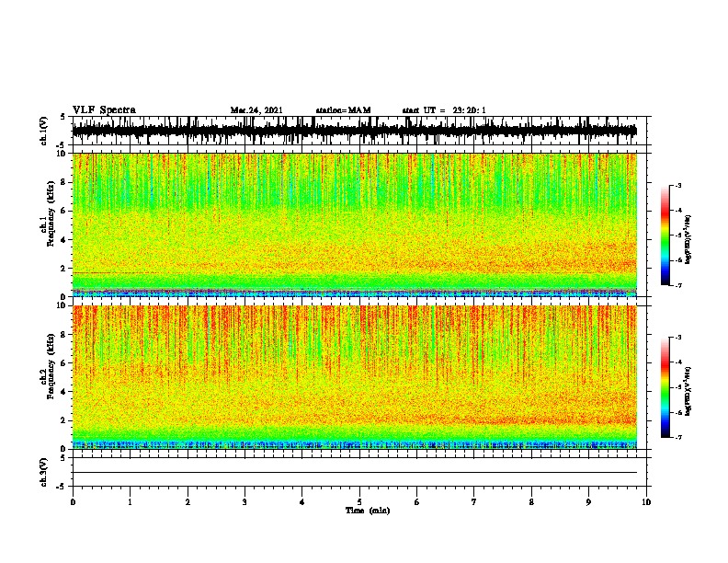Click the "VLF Spectra" plot title

pyautogui.click(x=104, y=110)
